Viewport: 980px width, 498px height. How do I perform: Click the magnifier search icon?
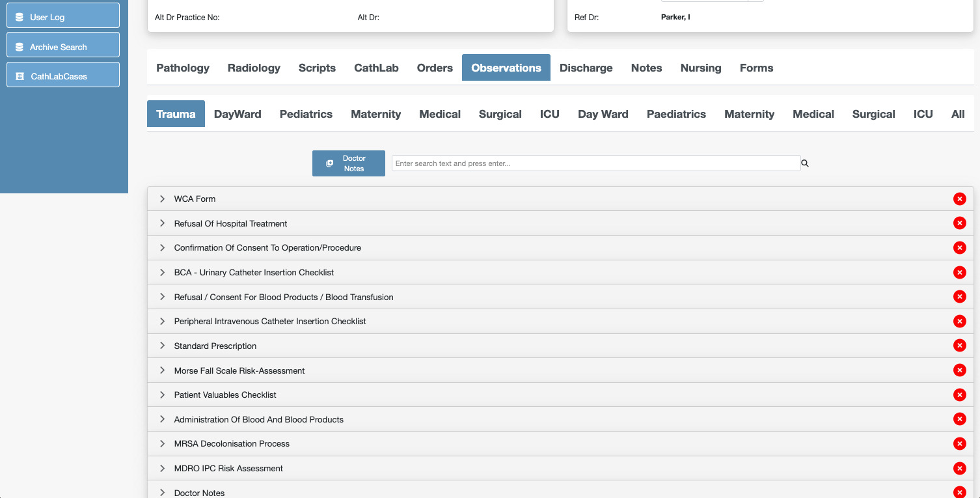click(805, 163)
